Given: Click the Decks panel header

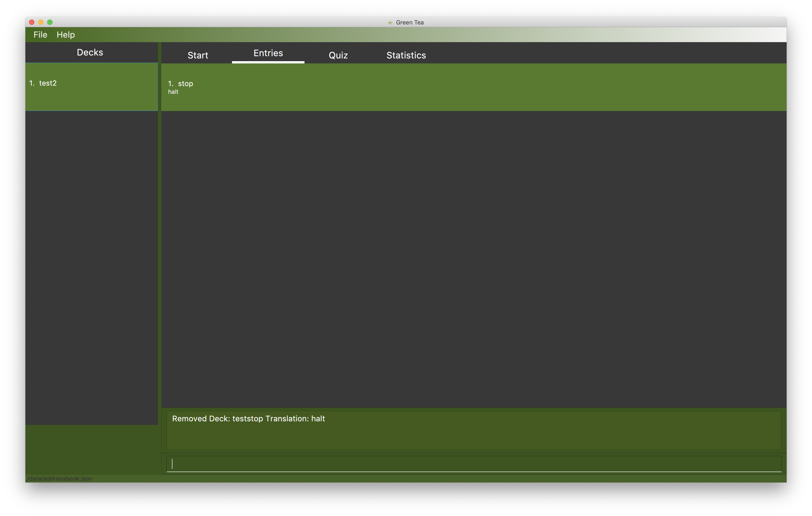Looking at the screenshot, I should click(90, 53).
